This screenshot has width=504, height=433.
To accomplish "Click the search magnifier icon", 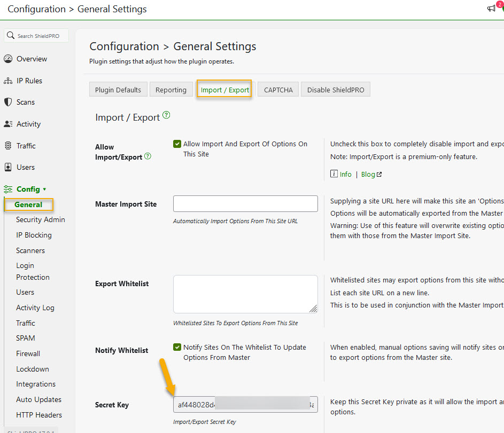I will click(x=11, y=35).
